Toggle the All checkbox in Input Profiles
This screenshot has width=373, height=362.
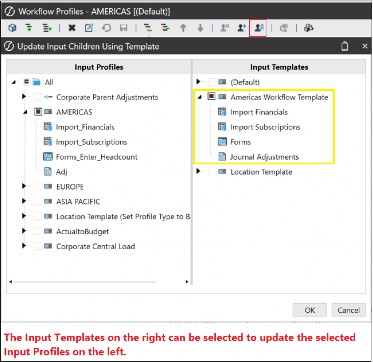tap(27, 82)
